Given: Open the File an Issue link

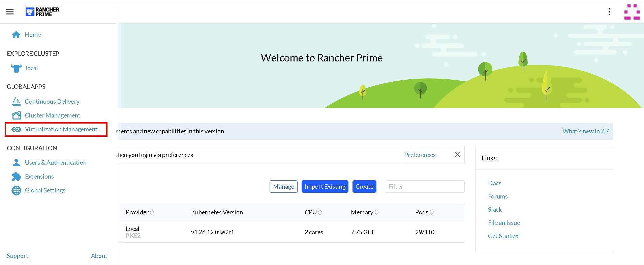Looking at the screenshot, I should point(504,223).
